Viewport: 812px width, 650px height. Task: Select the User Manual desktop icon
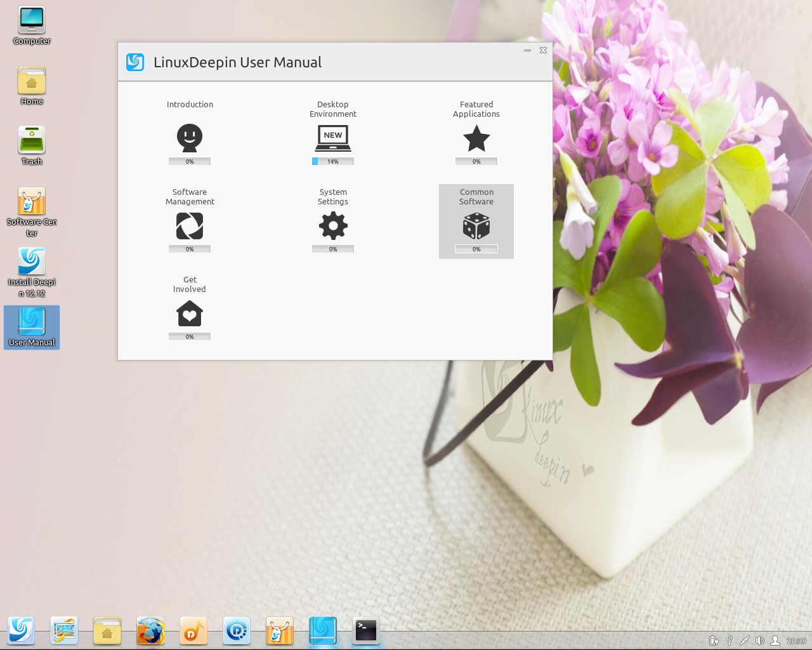click(x=32, y=328)
